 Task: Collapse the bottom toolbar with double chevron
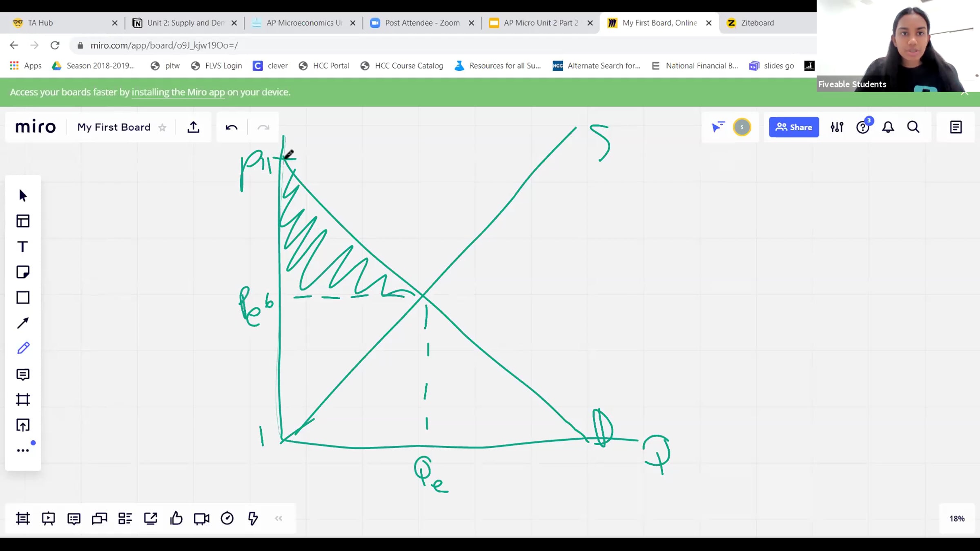pyautogui.click(x=278, y=518)
